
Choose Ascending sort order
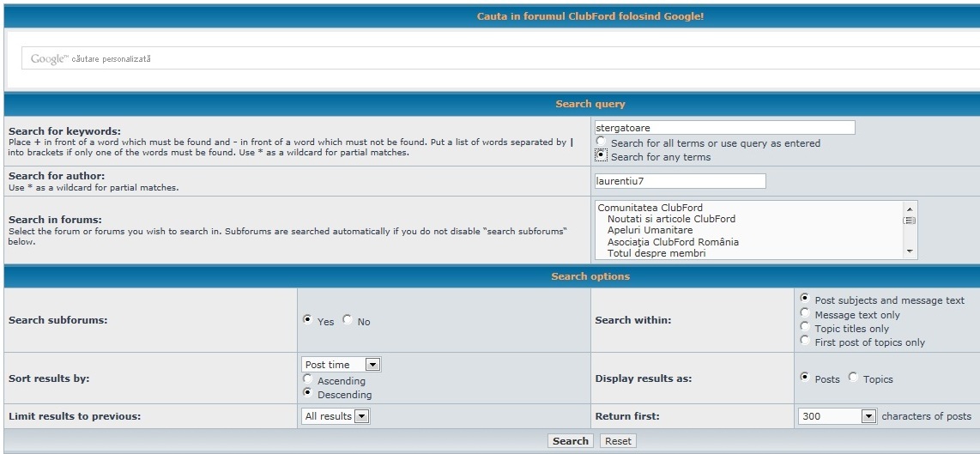pyautogui.click(x=308, y=378)
